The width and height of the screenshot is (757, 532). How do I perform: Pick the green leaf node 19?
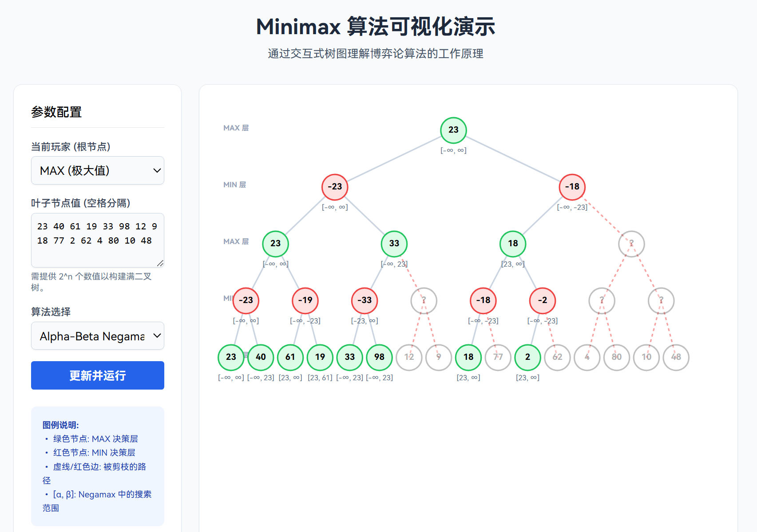point(320,357)
